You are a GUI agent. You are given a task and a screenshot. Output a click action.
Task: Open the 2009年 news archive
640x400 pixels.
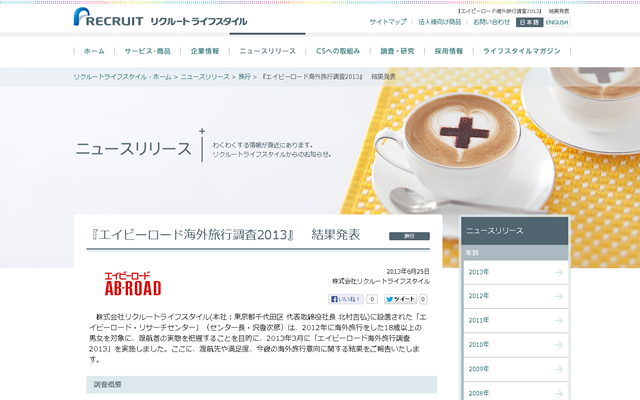[x=479, y=369]
